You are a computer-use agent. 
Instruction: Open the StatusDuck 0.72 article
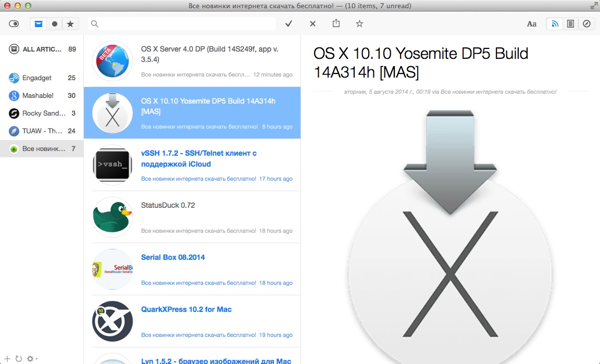[x=192, y=217]
